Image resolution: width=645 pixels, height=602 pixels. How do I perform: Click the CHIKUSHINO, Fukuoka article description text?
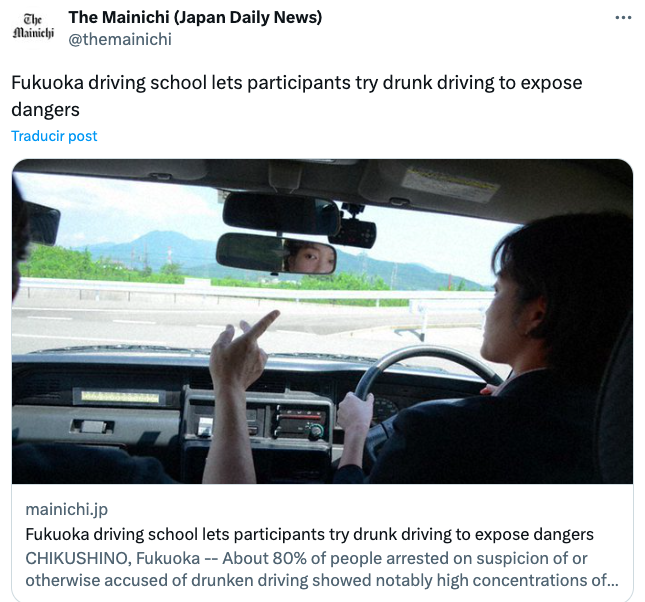tap(322, 569)
